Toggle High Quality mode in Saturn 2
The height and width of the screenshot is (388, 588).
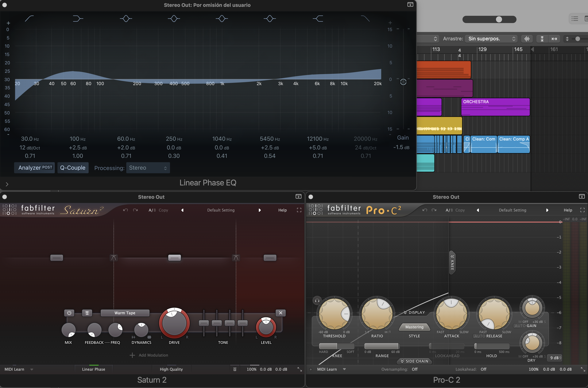(x=171, y=369)
